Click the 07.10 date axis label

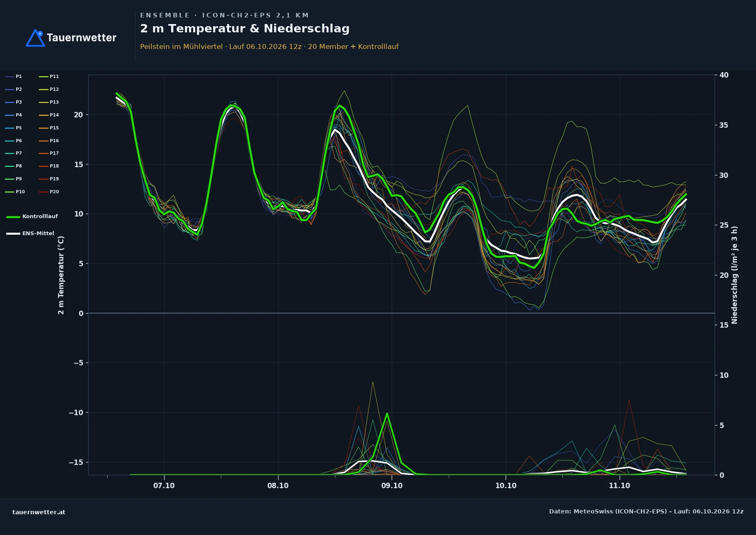(x=164, y=486)
